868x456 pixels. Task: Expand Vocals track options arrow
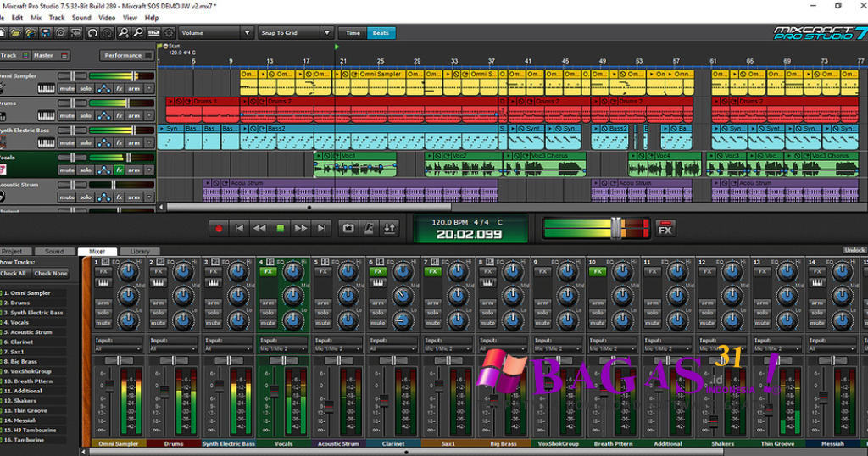[x=149, y=170]
